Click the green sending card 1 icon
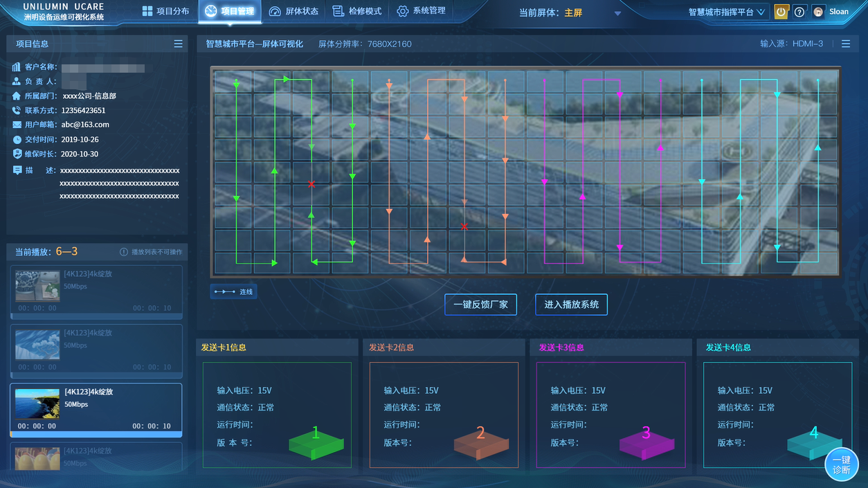Viewport: 868px width, 488px height. [316, 443]
